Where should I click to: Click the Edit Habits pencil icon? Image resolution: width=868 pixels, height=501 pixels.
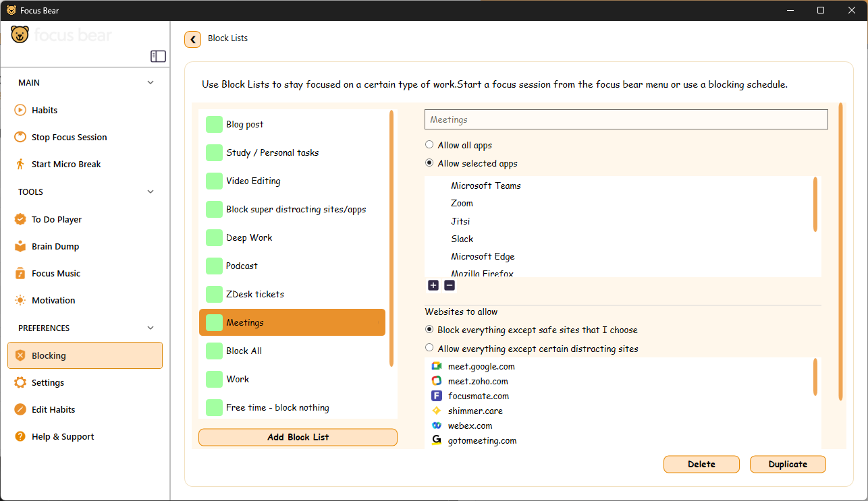coord(20,409)
